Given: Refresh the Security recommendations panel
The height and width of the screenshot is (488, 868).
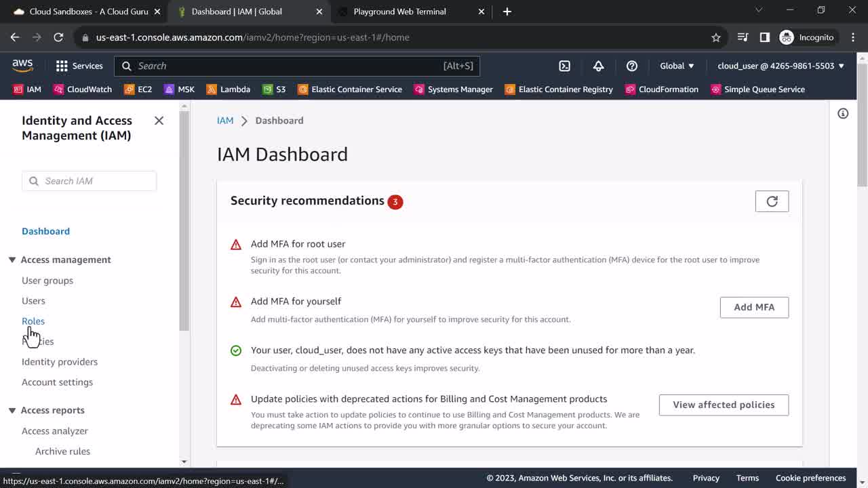Looking at the screenshot, I should [772, 201].
